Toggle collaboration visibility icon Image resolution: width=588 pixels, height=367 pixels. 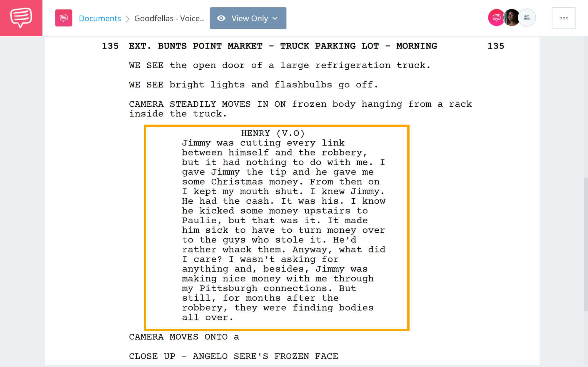point(526,18)
